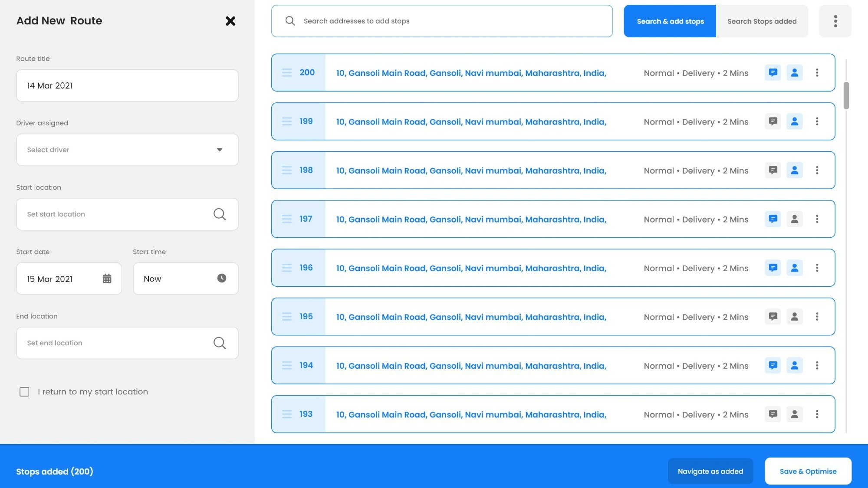Click note icon on stop 195
The image size is (868, 488).
[773, 317]
